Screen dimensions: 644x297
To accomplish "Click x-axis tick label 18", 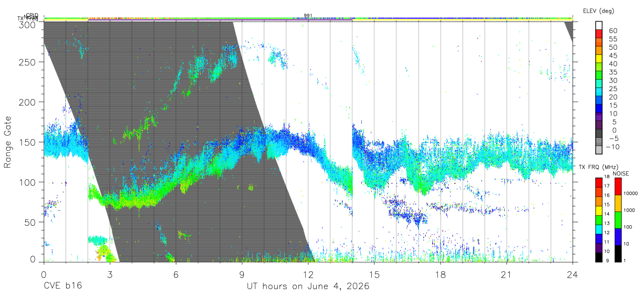I will pos(440,274).
